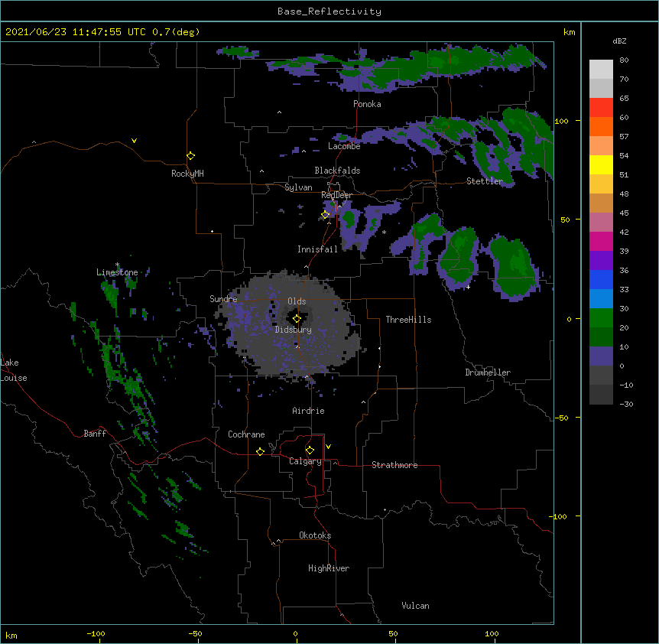
Task: Click the Sylvan label
Action: point(298,187)
